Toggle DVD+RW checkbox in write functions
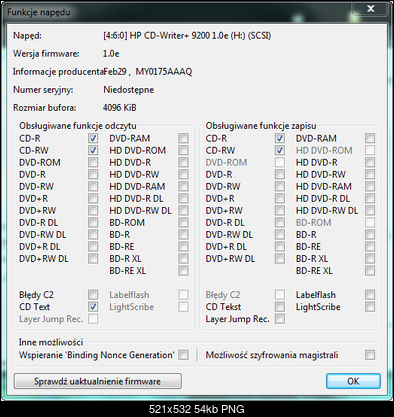 pos(280,210)
